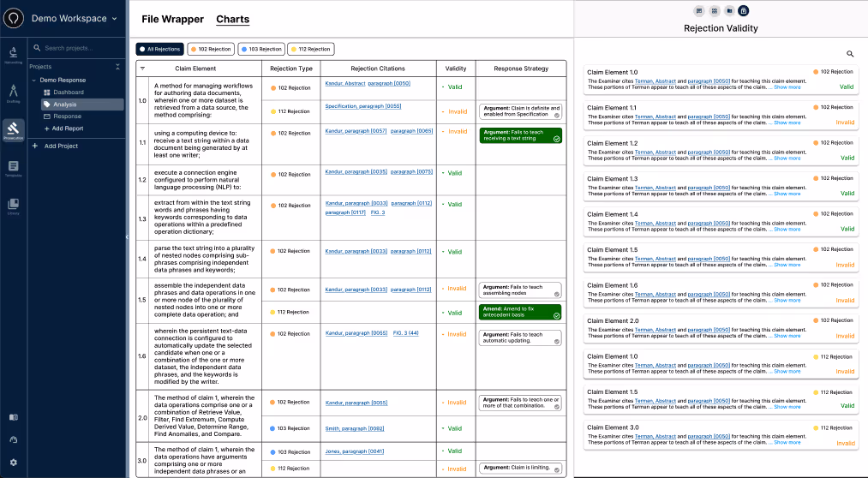Open the 'Smith, paragraph [0092]' citation link
Viewport: 868px width, 478px height.
pyautogui.click(x=354, y=429)
